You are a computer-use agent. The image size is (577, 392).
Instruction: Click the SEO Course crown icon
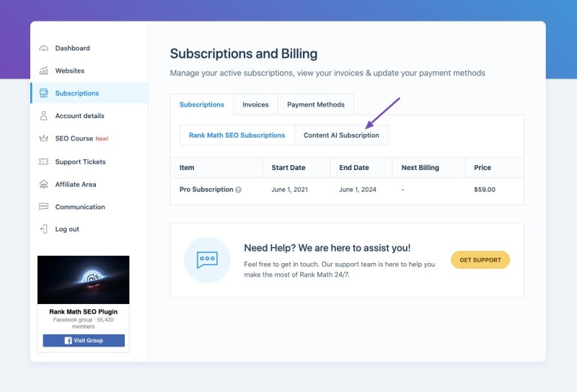click(43, 138)
